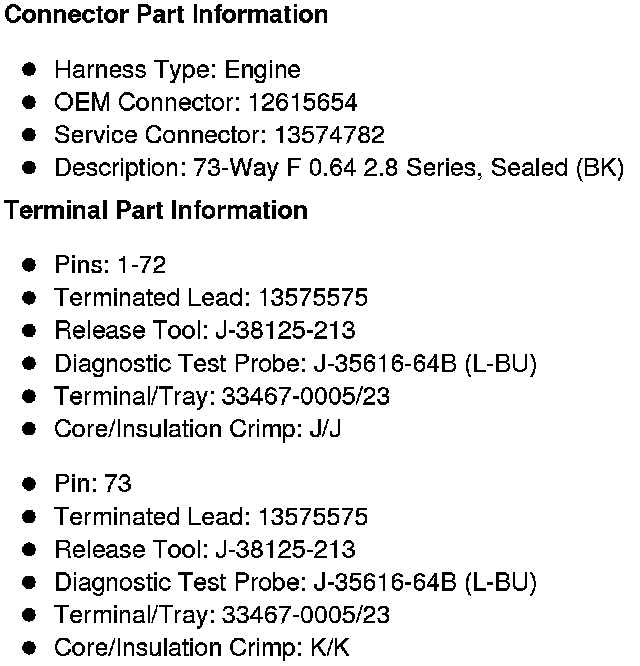Click Release Tool under Pins 1-72
Image resolution: width=640 pixels, height=666 pixels.
[205, 331]
